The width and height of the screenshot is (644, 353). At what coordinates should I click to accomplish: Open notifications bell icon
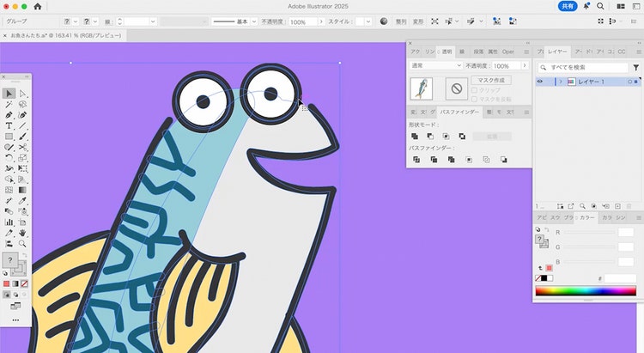[x=586, y=6]
